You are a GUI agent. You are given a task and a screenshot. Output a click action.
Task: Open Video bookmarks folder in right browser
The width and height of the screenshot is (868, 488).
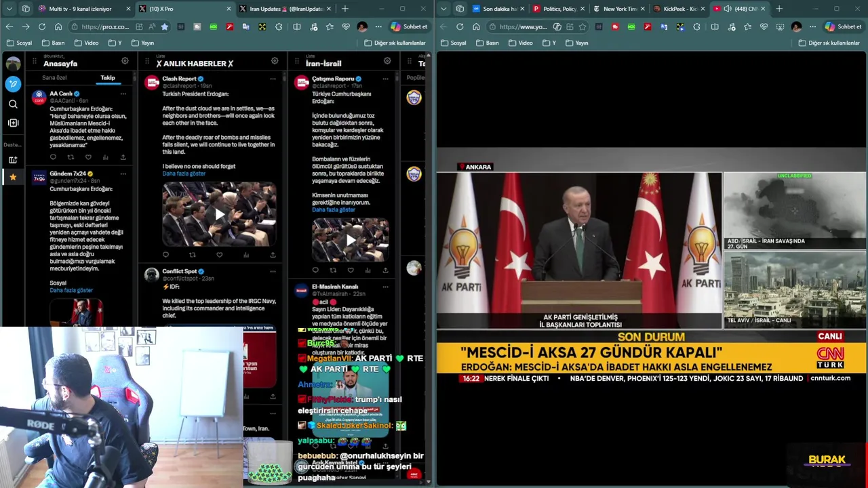coord(520,43)
